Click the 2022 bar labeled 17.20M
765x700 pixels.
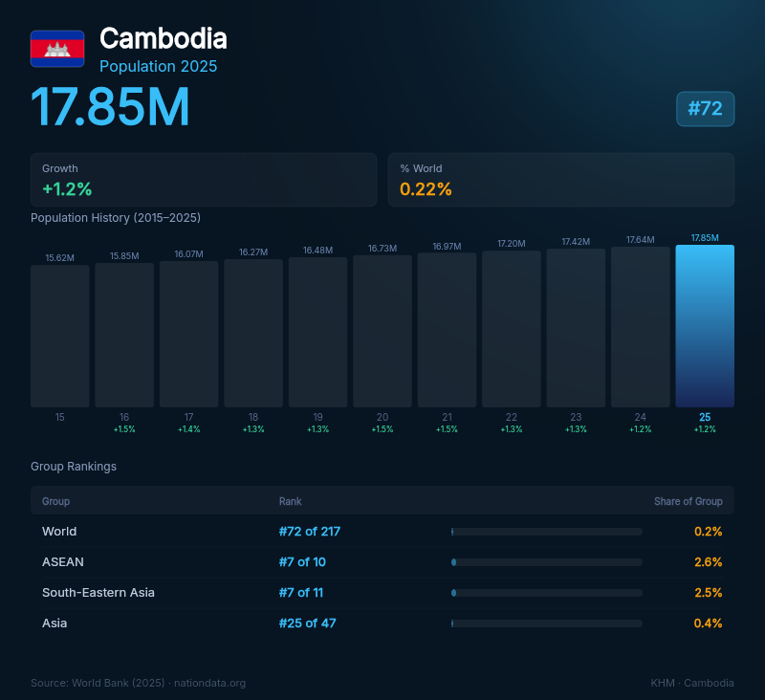(512, 329)
